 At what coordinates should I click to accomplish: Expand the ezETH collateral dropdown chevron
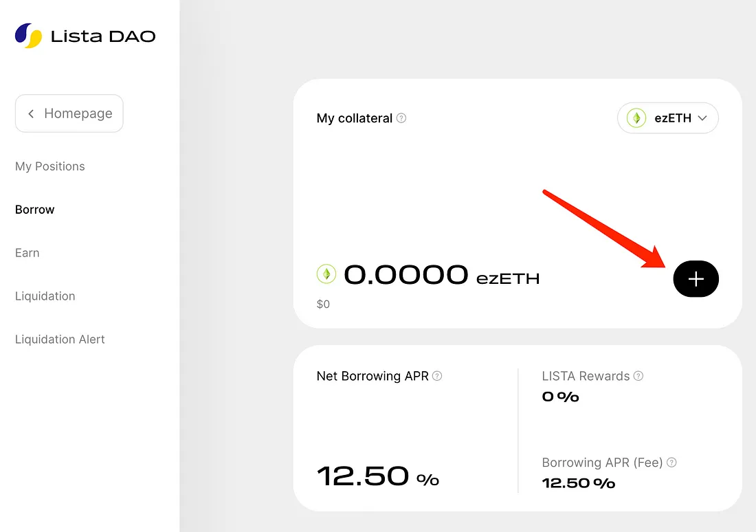(x=702, y=118)
